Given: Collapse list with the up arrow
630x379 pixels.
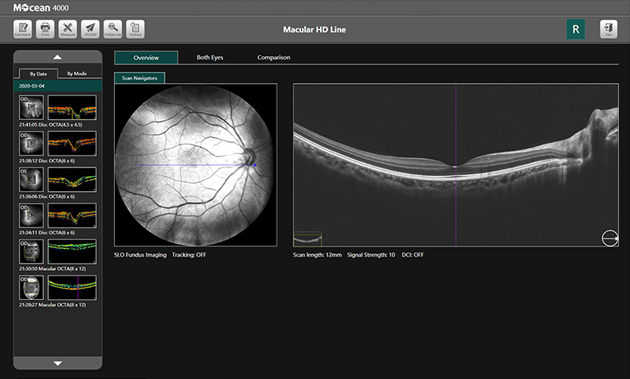Looking at the screenshot, I should click(57, 57).
